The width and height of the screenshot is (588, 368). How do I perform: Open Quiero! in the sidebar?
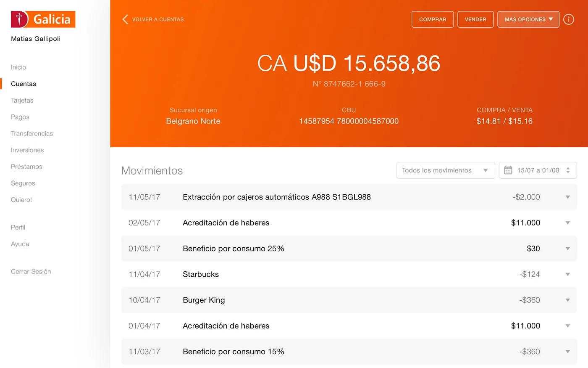pos(21,200)
